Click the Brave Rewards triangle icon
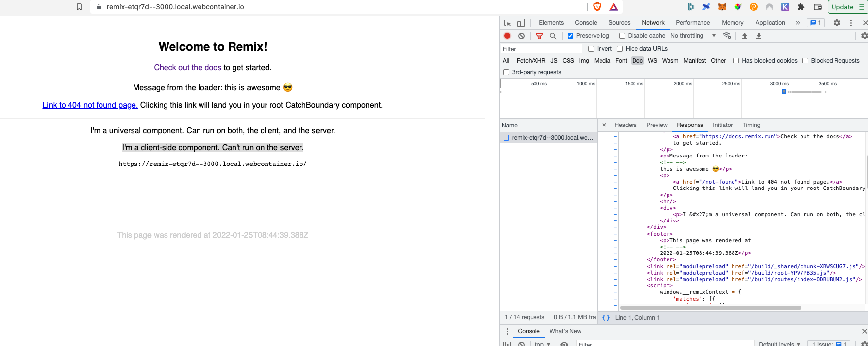This screenshot has width=868, height=346. coord(614,7)
